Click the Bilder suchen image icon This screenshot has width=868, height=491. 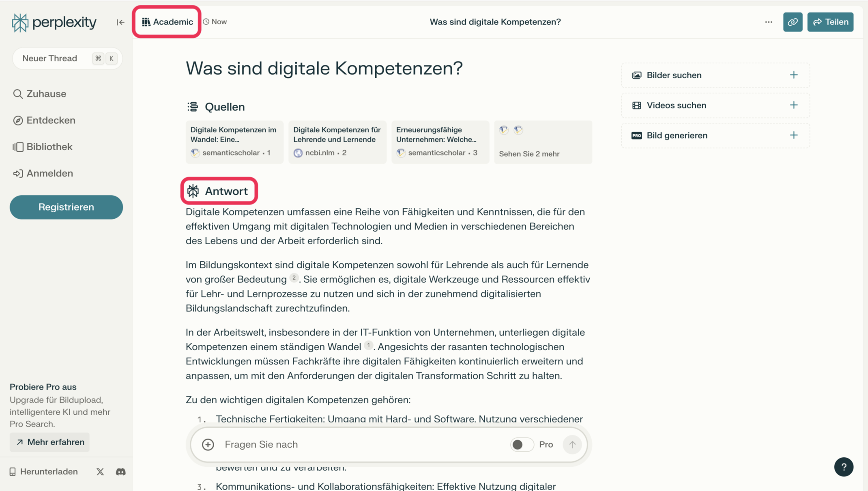click(x=636, y=75)
